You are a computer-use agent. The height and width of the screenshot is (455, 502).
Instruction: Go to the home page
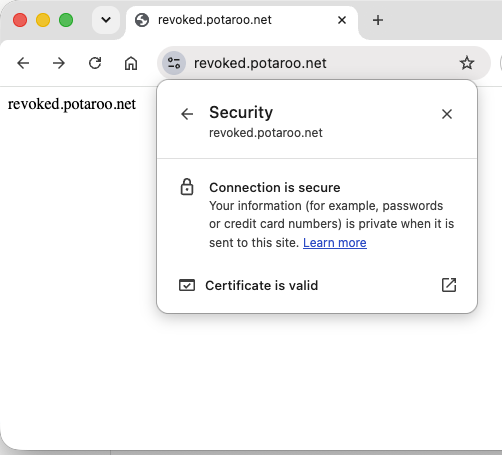tap(131, 63)
